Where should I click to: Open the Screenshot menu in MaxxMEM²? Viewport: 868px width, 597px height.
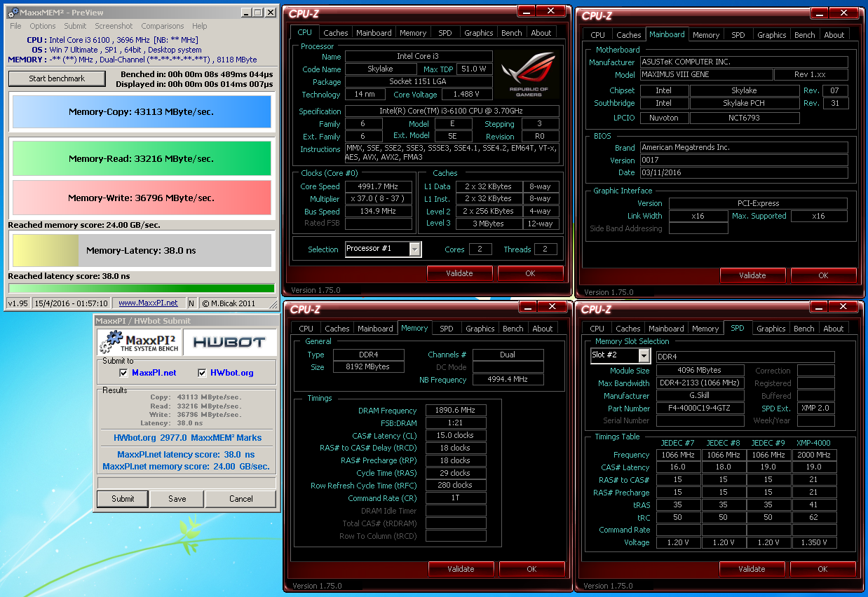point(114,26)
